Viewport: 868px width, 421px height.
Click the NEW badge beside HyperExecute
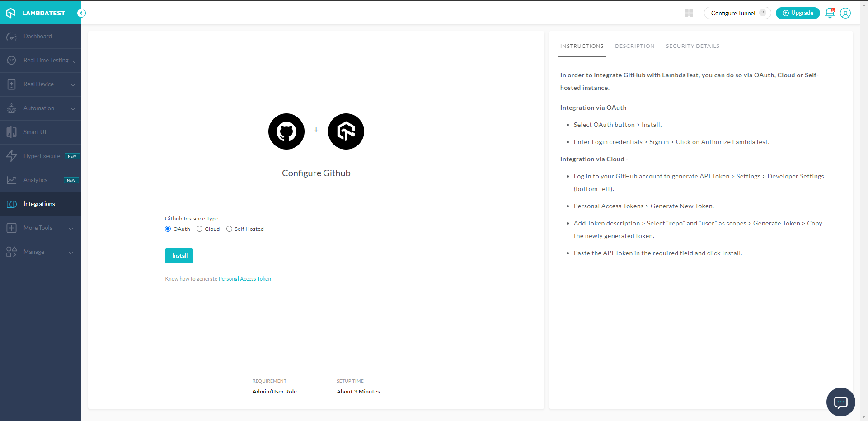[72, 156]
